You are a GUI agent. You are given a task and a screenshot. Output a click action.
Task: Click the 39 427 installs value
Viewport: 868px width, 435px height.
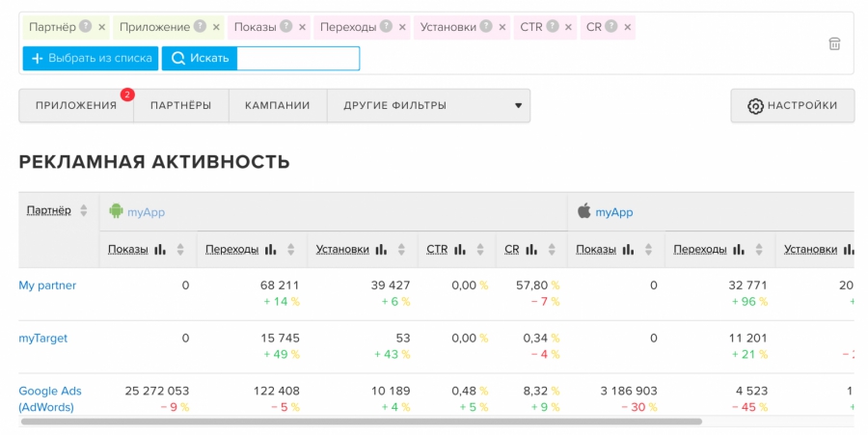391,285
